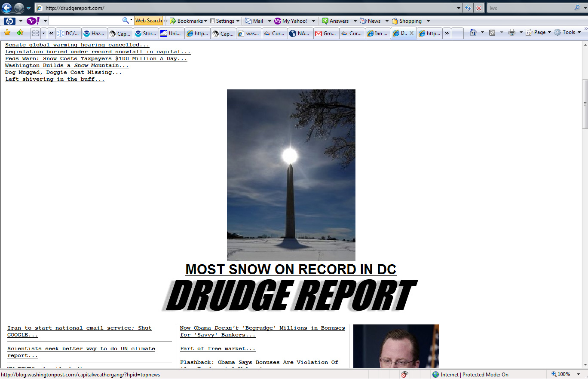Click the browser Back arrow button
Screen dimensions: 588x379
point(7,8)
